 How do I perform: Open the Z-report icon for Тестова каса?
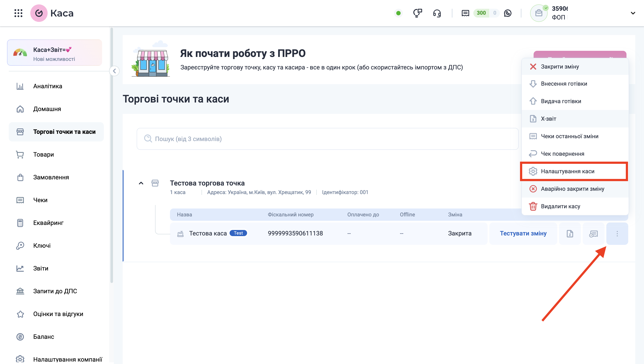coord(570,233)
